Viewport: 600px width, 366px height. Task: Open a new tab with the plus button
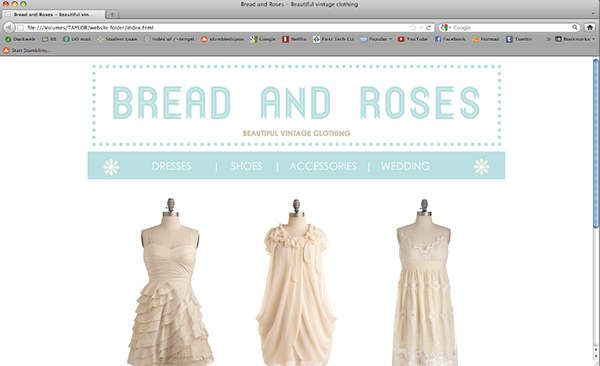[112, 15]
